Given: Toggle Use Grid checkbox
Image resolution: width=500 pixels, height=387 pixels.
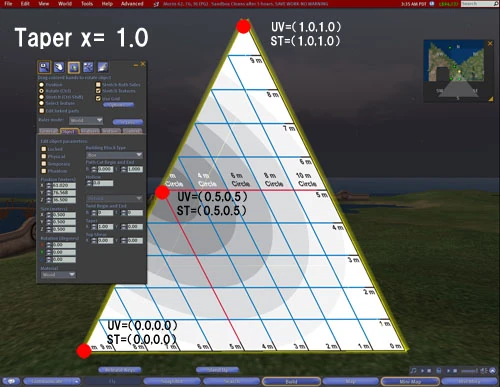Looking at the screenshot, I should [x=98, y=99].
